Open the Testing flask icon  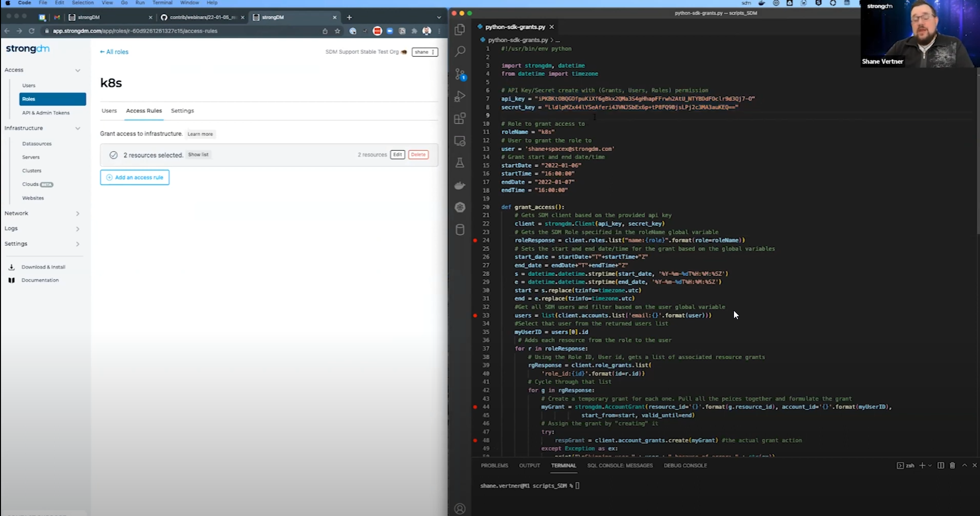460,163
